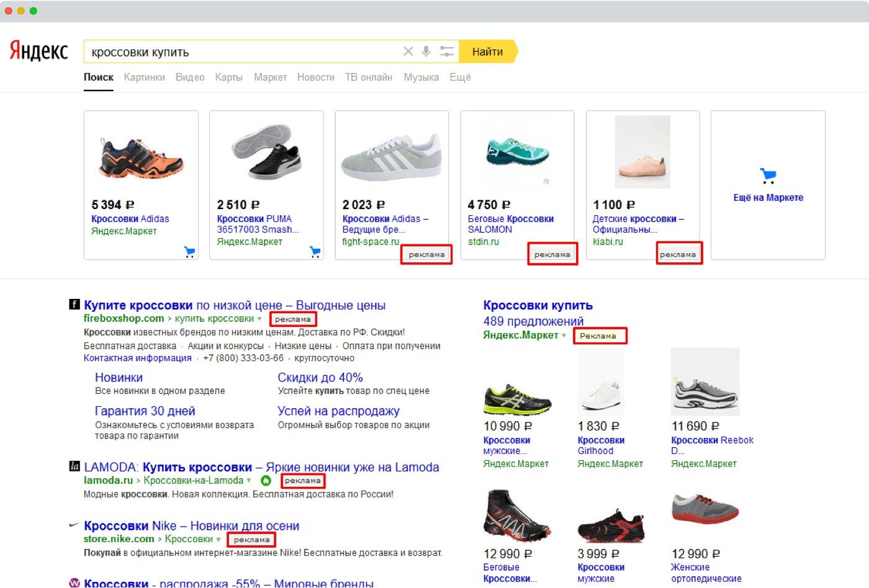Open the Гарантия 30 дней sitelink
Screen dimensions: 869x588
click(x=145, y=411)
